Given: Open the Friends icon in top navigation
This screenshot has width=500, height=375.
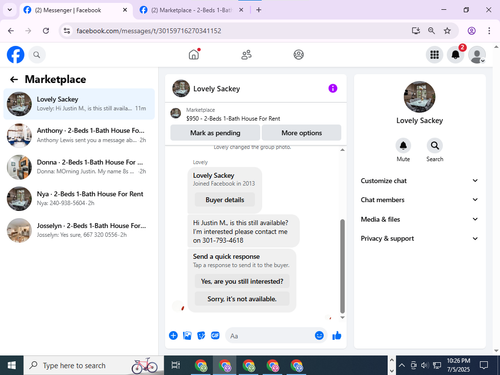Looking at the screenshot, I should 246,55.
